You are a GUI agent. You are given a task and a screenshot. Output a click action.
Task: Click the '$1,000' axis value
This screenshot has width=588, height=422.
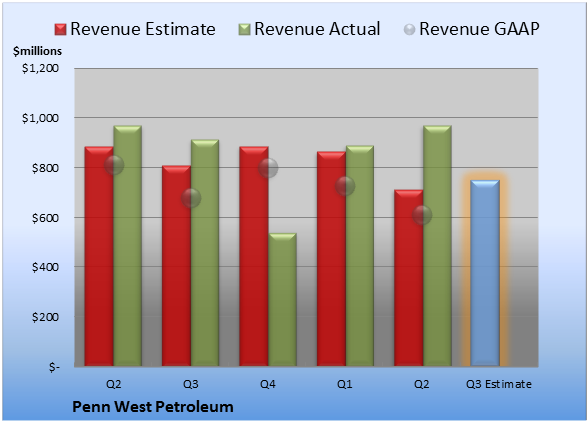40,118
